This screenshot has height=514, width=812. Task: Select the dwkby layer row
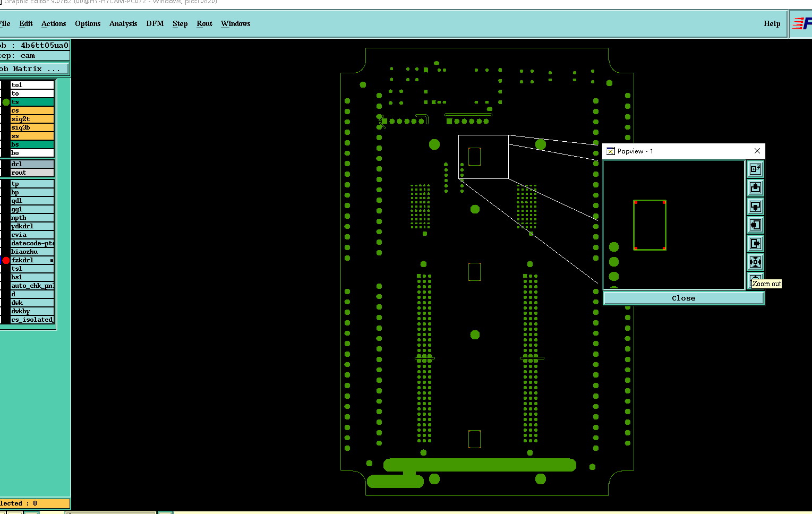[32, 311]
